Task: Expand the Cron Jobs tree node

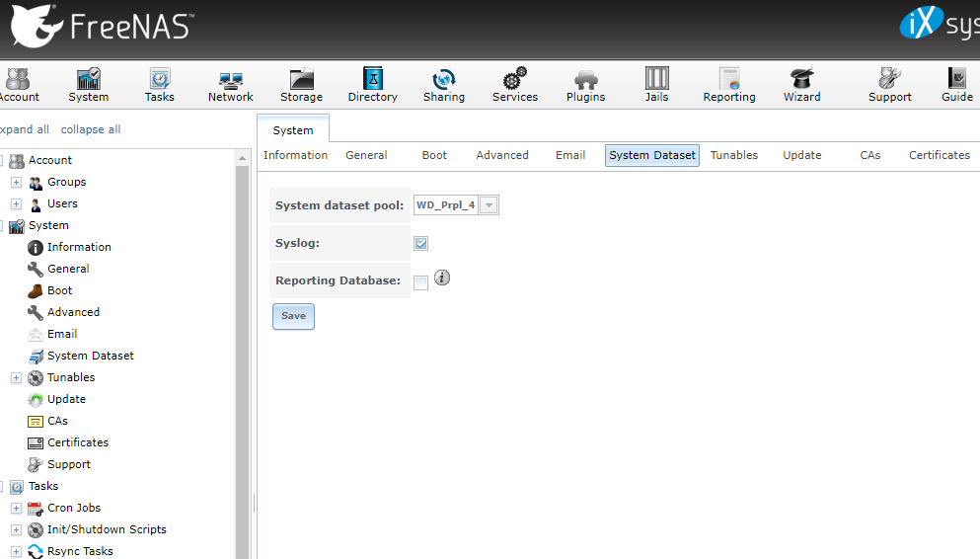Action: click(x=16, y=509)
